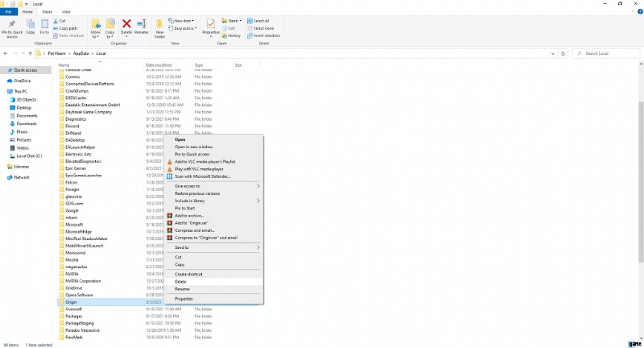
Task: Select Quick access in navigation pane
Action: (26, 70)
